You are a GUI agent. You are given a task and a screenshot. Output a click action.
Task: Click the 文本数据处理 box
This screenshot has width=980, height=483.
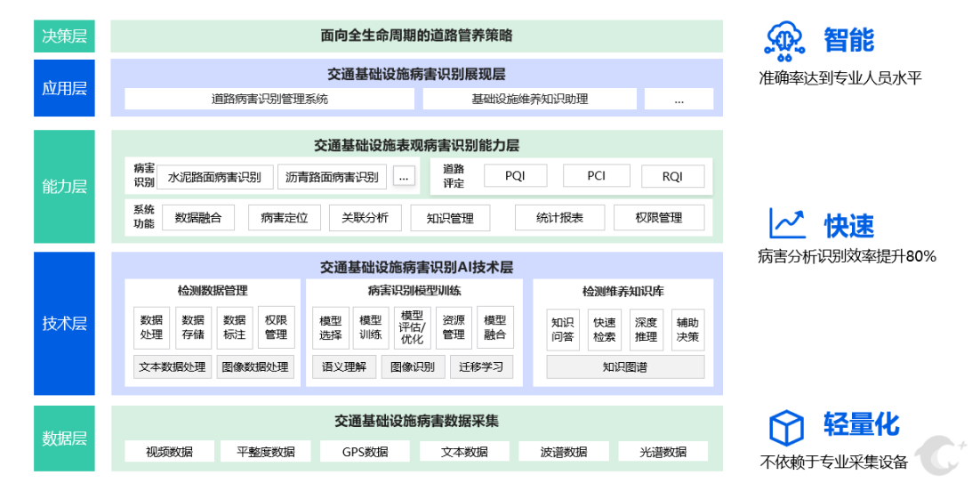173,366
